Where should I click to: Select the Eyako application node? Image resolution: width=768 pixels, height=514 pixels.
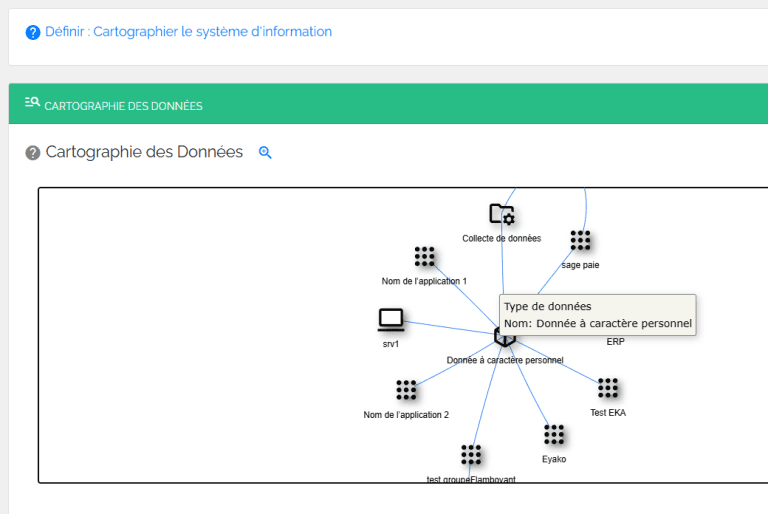coord(554,435)
